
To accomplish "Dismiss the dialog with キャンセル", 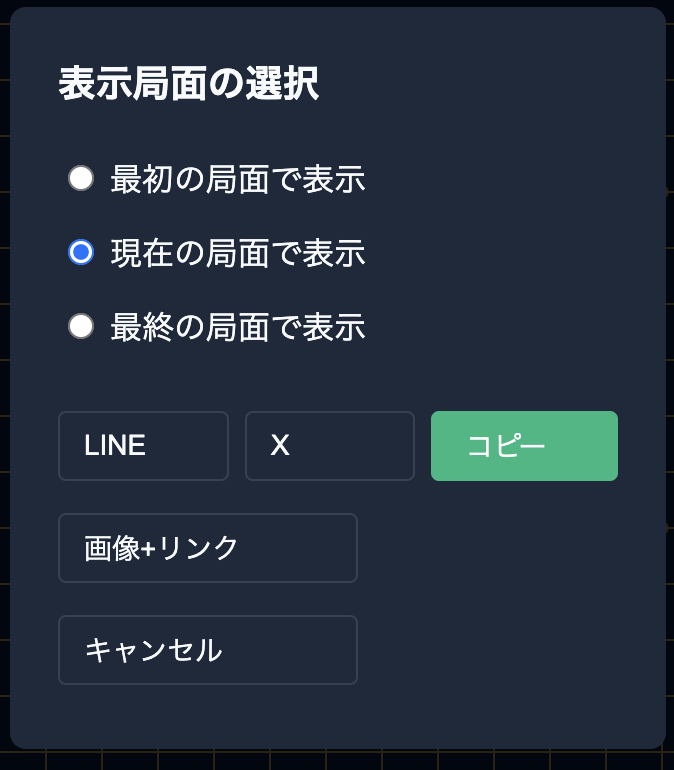I will tap(208, 650).
